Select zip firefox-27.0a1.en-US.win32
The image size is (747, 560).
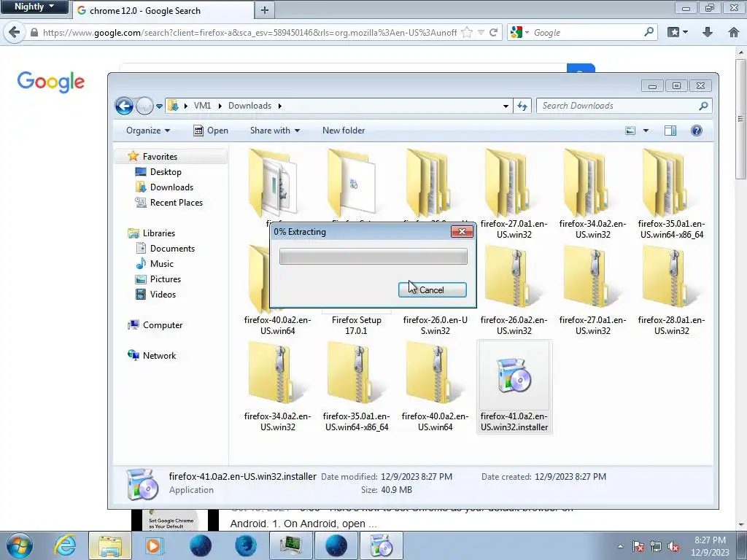pos(592,290)
